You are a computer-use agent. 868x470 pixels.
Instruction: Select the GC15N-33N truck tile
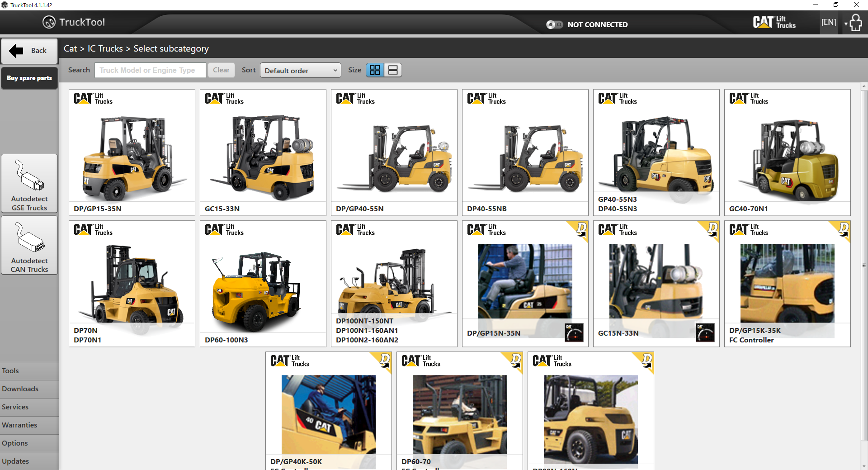pyautogui.click(x=656, y=284)
